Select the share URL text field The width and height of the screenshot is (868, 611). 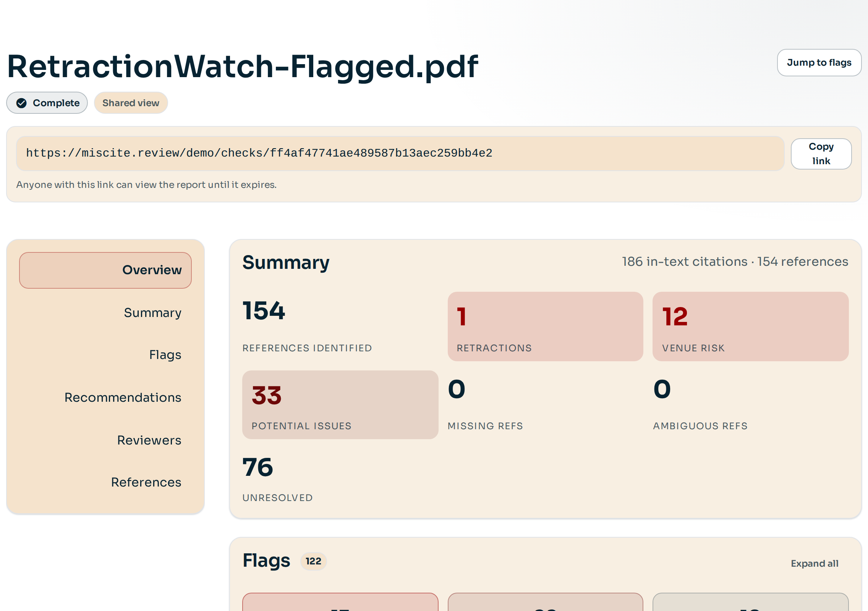[400, 153]
